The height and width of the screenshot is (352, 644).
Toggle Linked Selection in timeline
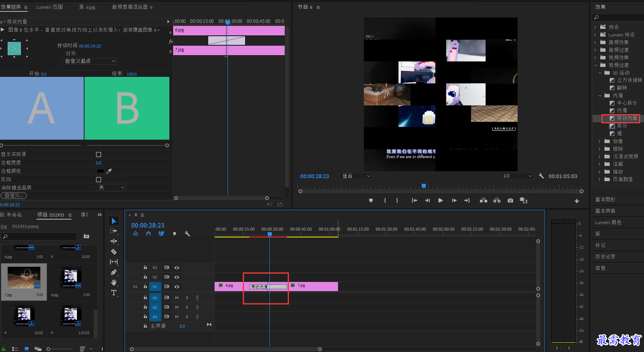[x=161, y=234]
